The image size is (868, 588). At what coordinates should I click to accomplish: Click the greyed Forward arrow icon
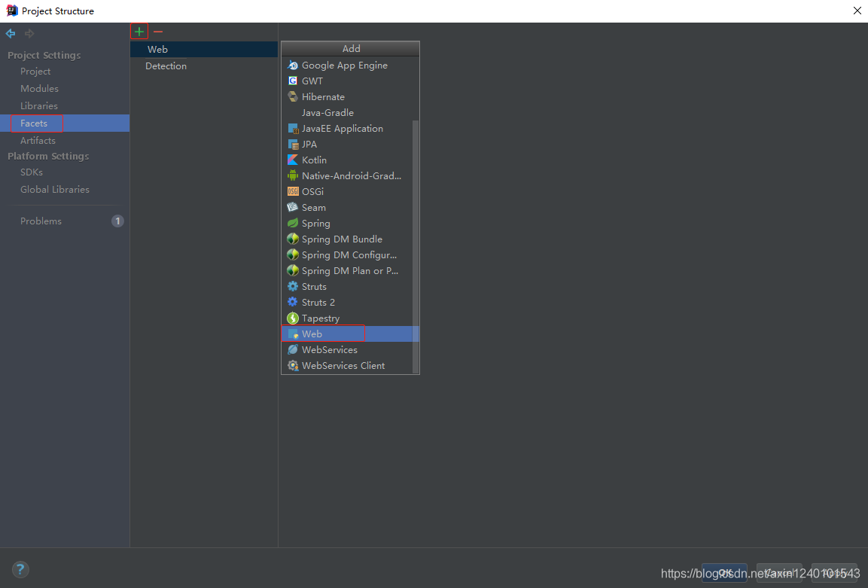[x=29, y=33]
